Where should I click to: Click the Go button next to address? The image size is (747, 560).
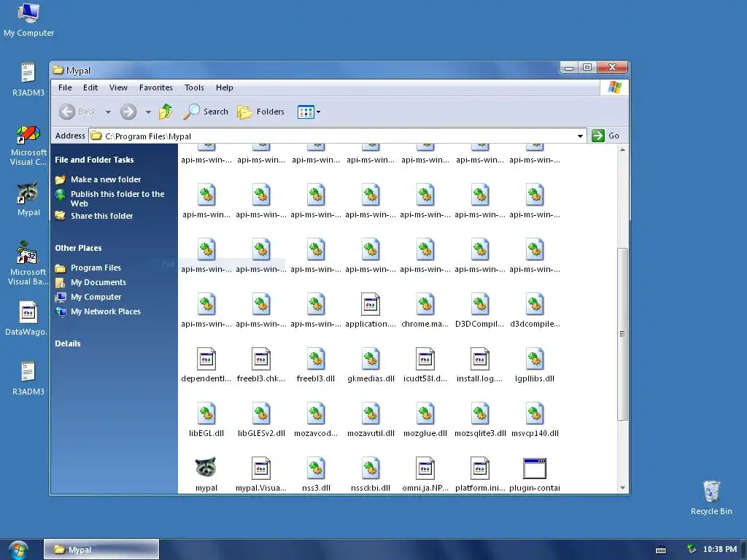605,136
